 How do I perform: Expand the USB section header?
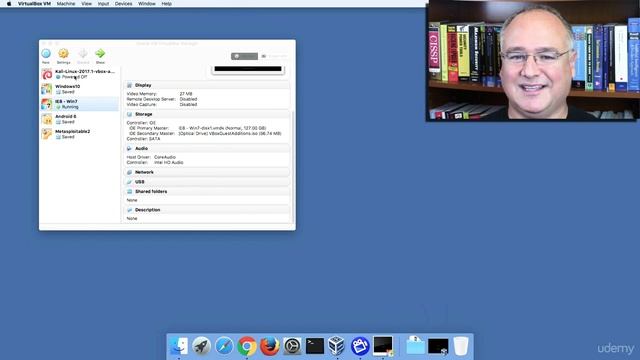pos(207,182)
